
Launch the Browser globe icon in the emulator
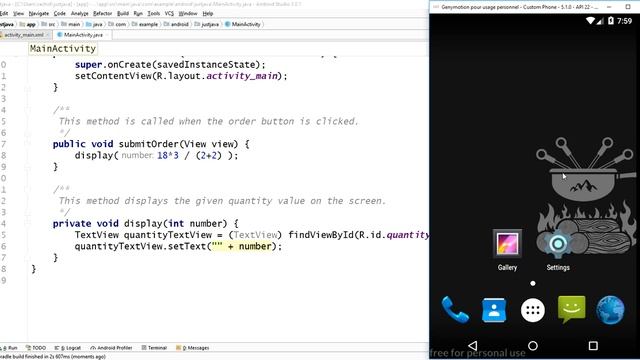[610, 310]
